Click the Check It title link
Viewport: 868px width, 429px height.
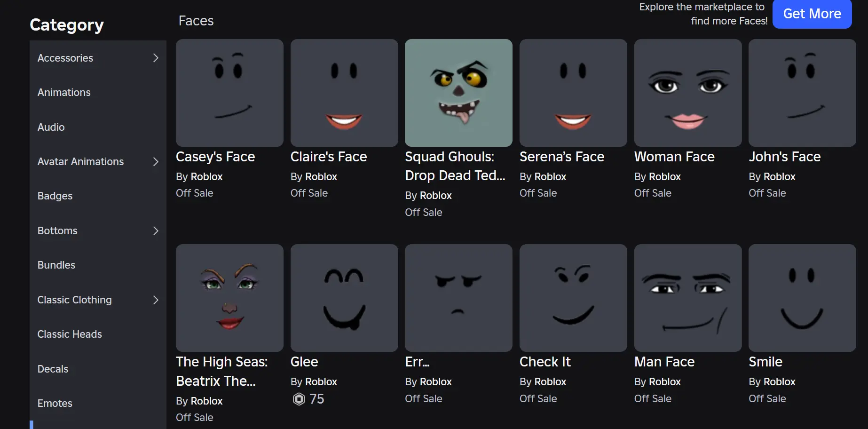coord(545,362)
